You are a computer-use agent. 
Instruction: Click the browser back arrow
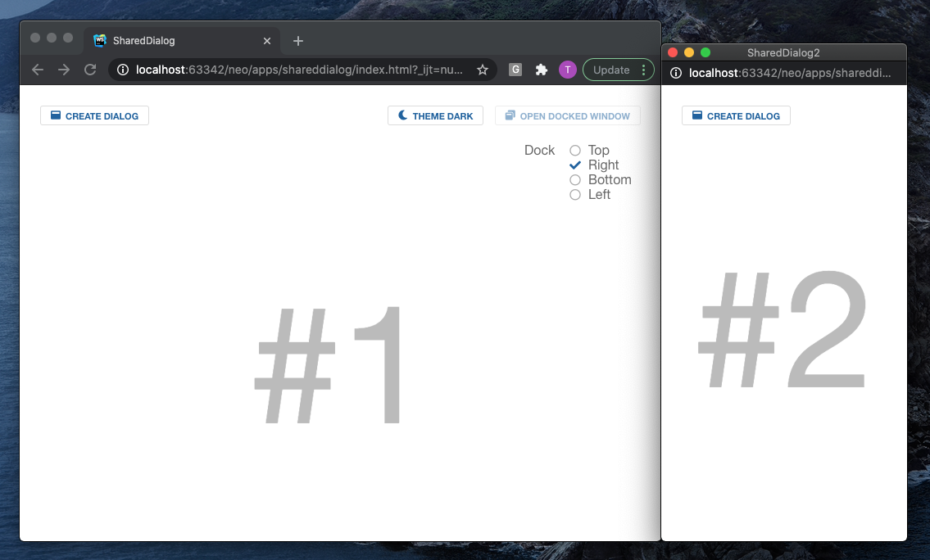click(38, 70)
